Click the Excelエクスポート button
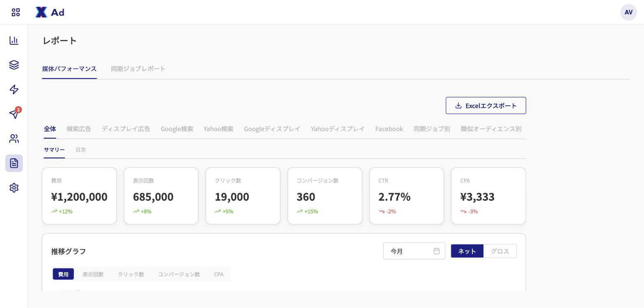 (x=486, y=106)
